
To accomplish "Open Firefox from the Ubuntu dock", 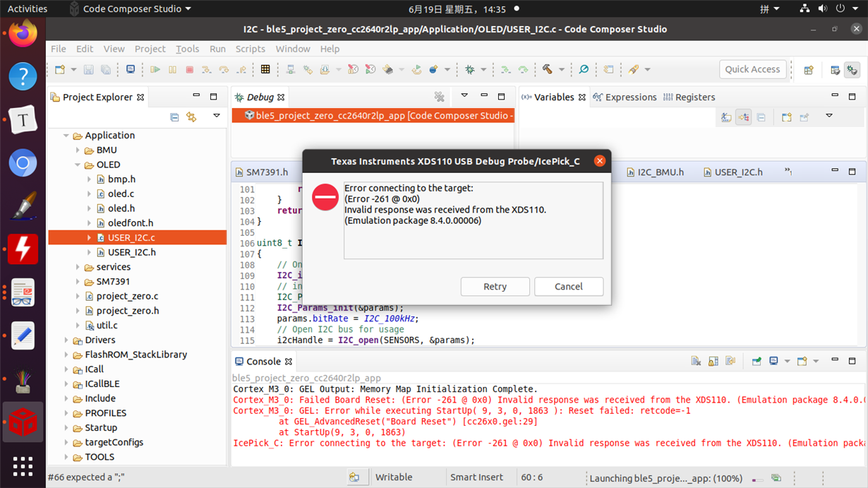I will click(x=23, y=34).
